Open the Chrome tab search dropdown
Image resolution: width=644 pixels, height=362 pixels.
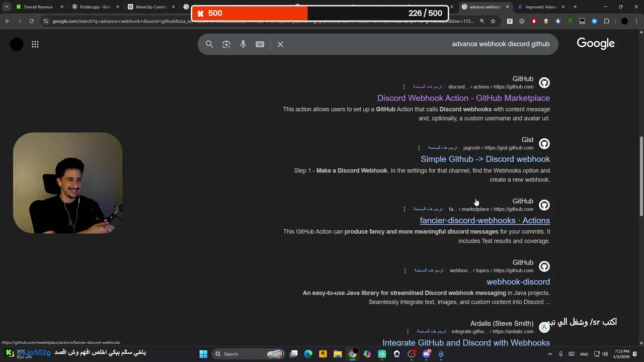pyautogui.click(x=7, y=7)
